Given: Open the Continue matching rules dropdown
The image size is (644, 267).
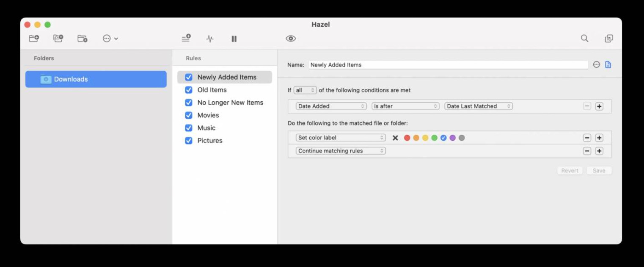Looking at the screenshot, I should click(x=341, y=151).
